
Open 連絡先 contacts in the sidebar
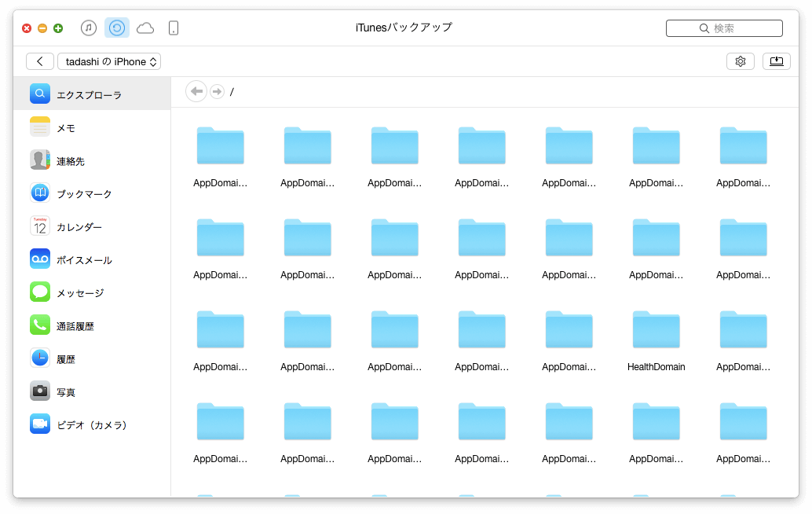click(x=92, y=160)
